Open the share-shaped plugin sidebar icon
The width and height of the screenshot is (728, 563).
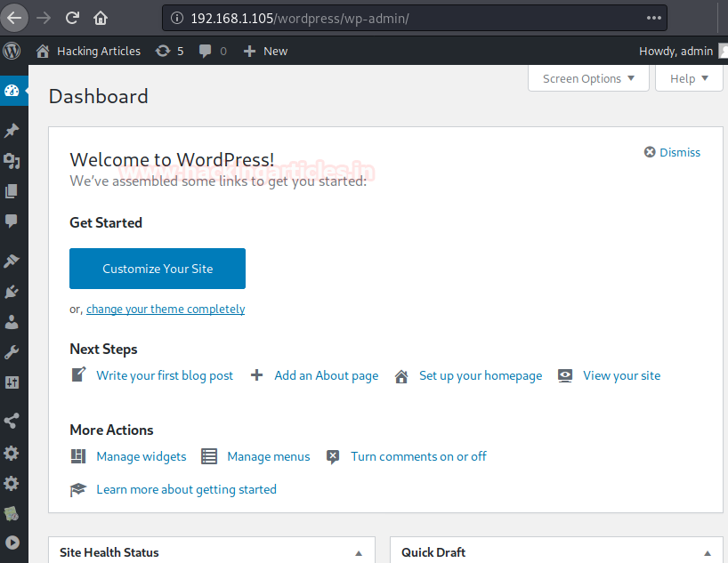coord(12,421)
